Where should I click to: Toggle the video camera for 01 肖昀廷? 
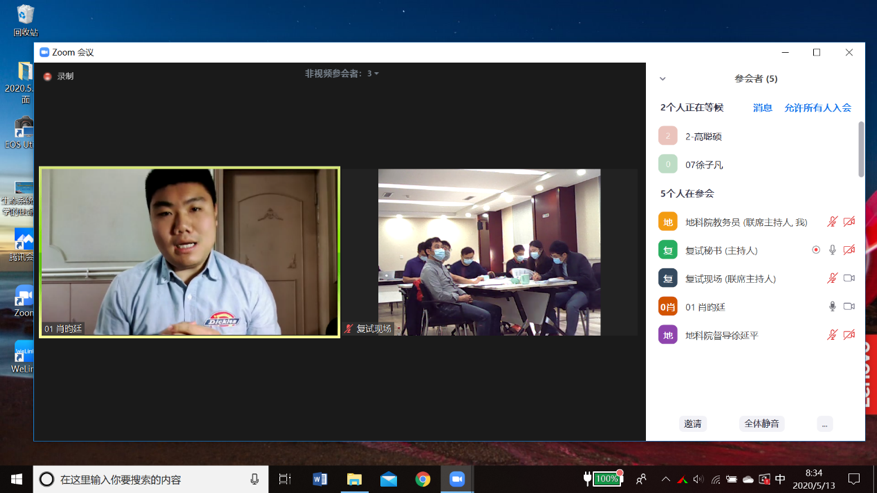pyautogui.click(x=849, y=307)
